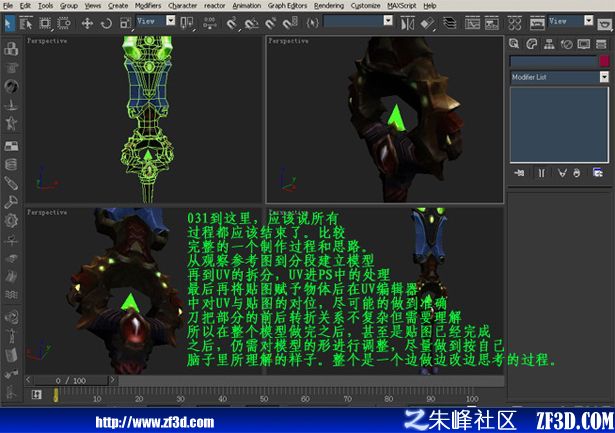This screenshot has height=433, width=615.
Task: Click Remove Modifier from stack button
Action: click(x=577, y=173)
